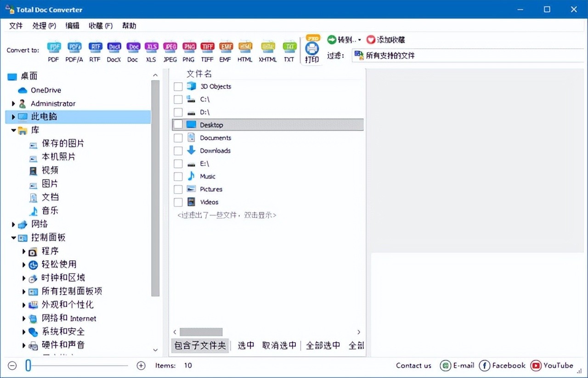
Task: Click file list scroll right arrow
Action: (359, 332)
